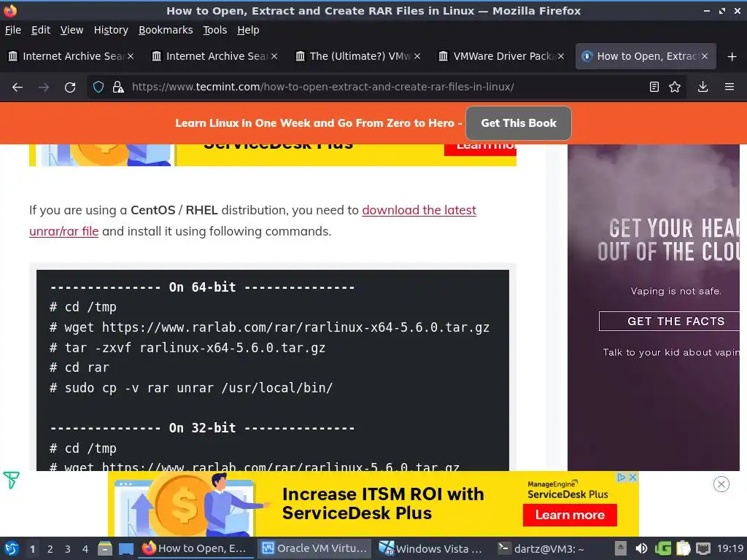Click the taskbar clock showing 19:19

[730, 548]
